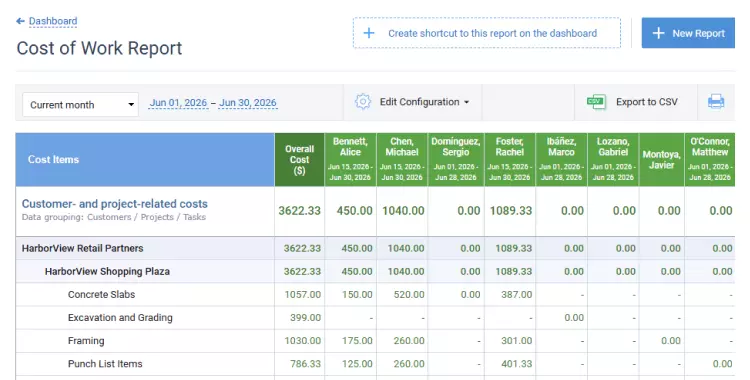Select the O'Connor, Matthew column header
The image size is (750, 380).
click(709, 160)
